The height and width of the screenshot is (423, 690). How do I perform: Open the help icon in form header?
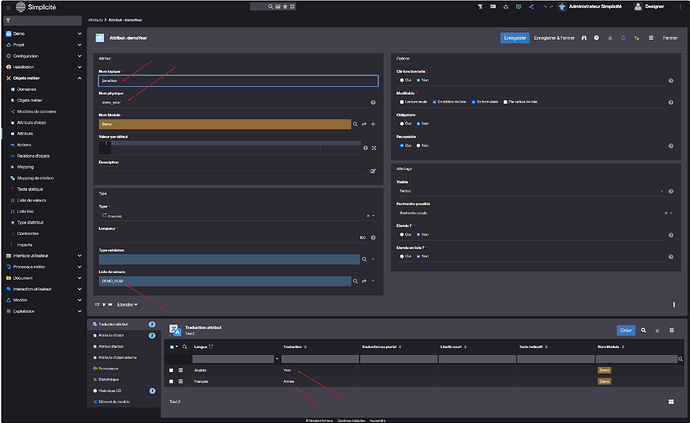[596, 38]
